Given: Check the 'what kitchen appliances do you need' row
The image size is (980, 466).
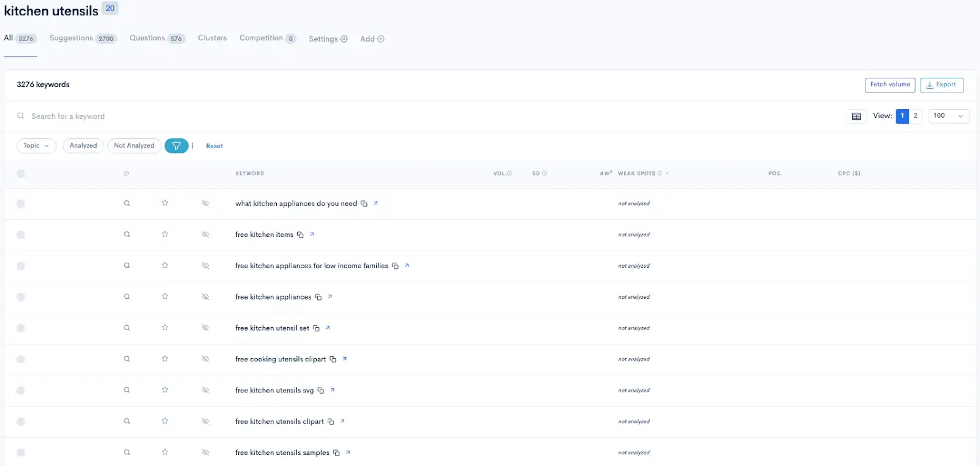Looking at the screenshot, I should click(21, 203).
